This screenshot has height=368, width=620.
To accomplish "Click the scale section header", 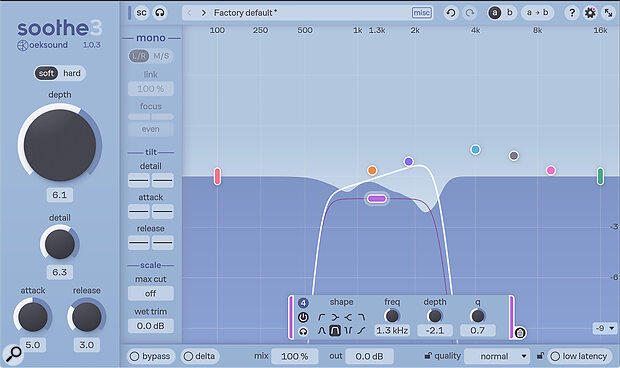I will pos(151,265).
